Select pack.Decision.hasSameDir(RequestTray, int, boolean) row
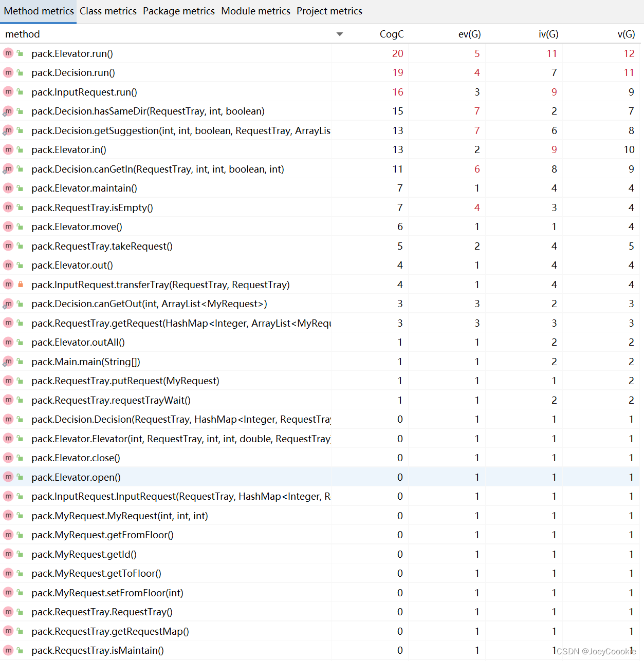This screenshot has width=644, height=661. click(148, 111)
